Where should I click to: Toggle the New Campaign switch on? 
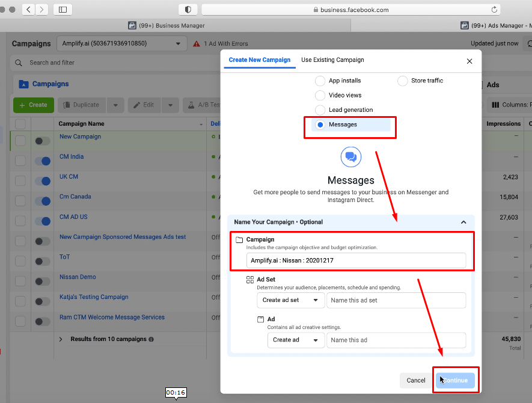click(43, 141)
